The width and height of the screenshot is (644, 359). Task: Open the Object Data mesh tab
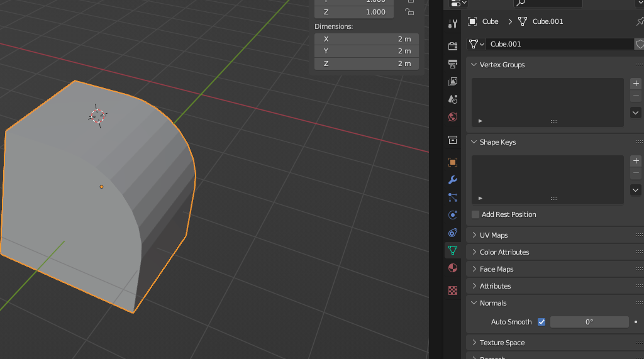coord(453,250)
